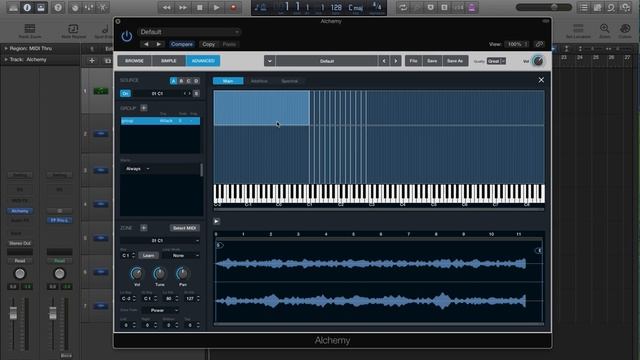
Task: Select source C button
Action: pyautogui.click(x=189, y=81)
